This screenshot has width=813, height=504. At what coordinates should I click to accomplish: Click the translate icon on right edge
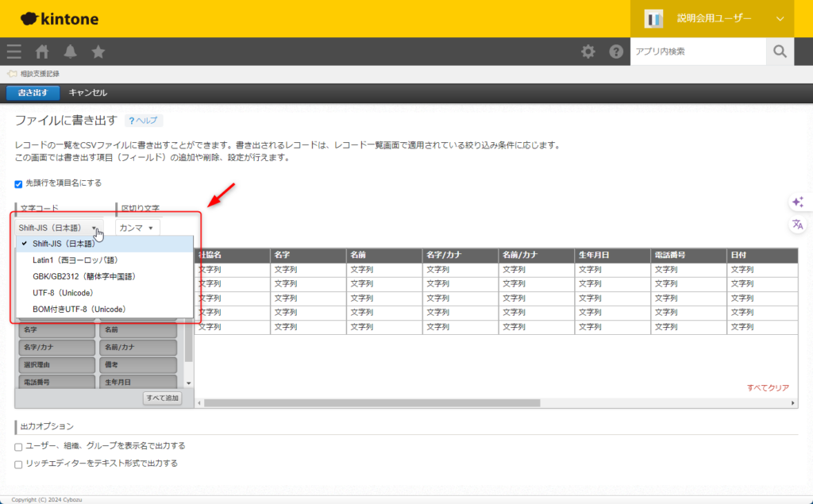[798, 225]
